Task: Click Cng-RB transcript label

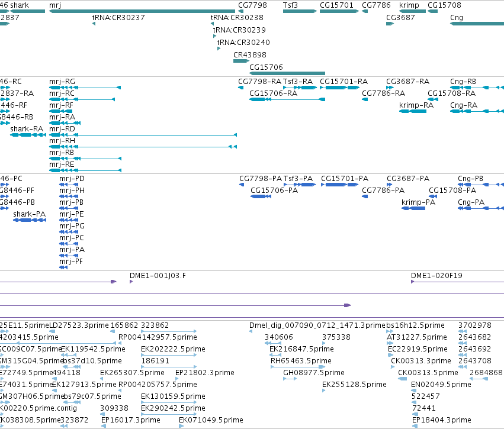Action: click(463, 82)
